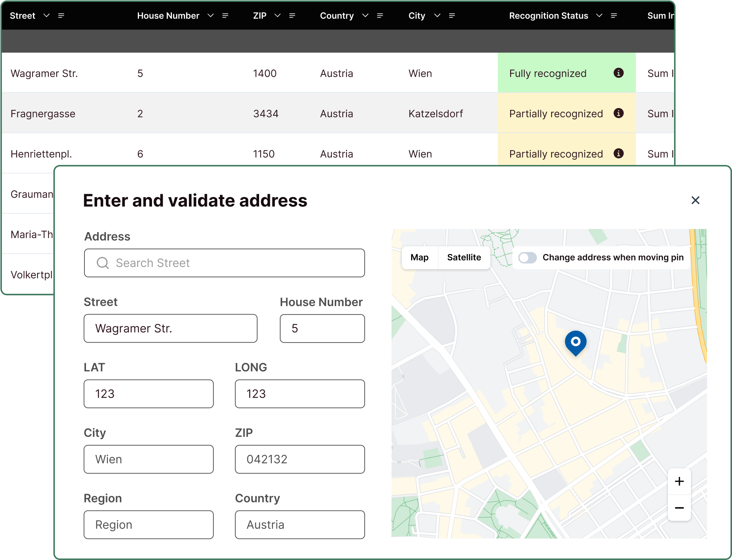This screenshot has height=560, width=732.
Task: Expand City column sort chevron
Action: pos(437,16)
